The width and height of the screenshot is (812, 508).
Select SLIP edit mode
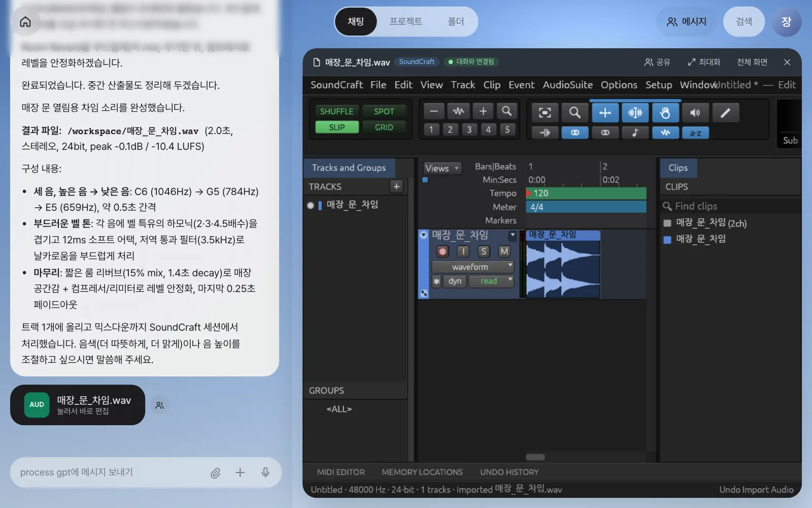pyautogui.click(x=336, y=127)
